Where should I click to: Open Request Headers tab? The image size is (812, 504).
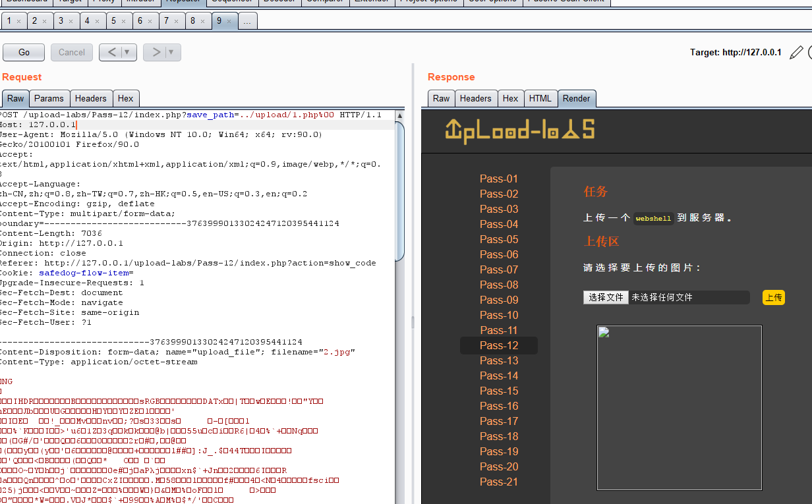[x=90, y=98]
